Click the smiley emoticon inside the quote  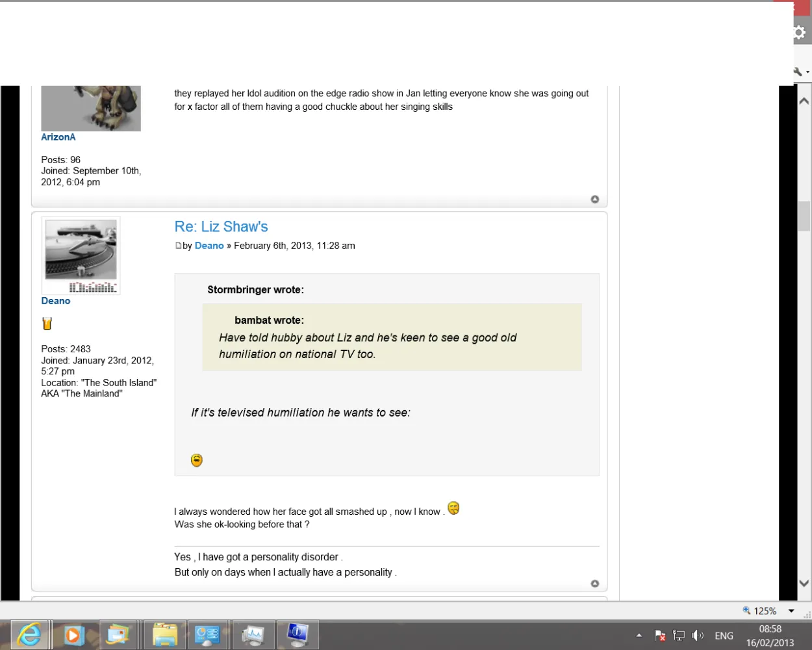pos(197,460)
